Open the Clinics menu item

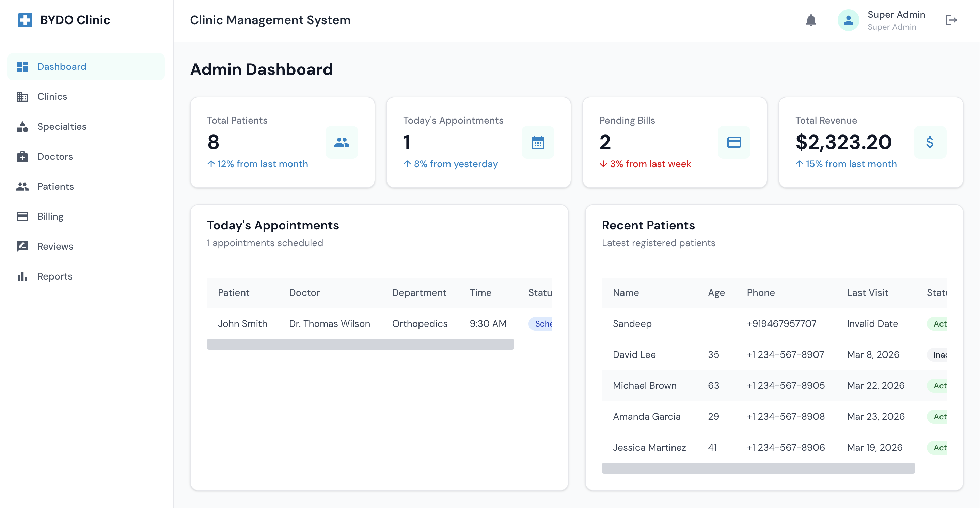(86, 97)
